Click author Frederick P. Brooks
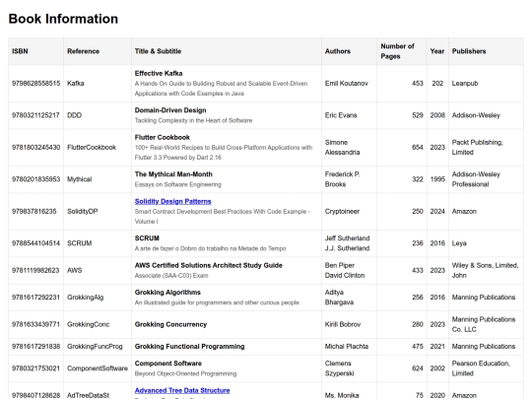 click(x=342, y=179)
